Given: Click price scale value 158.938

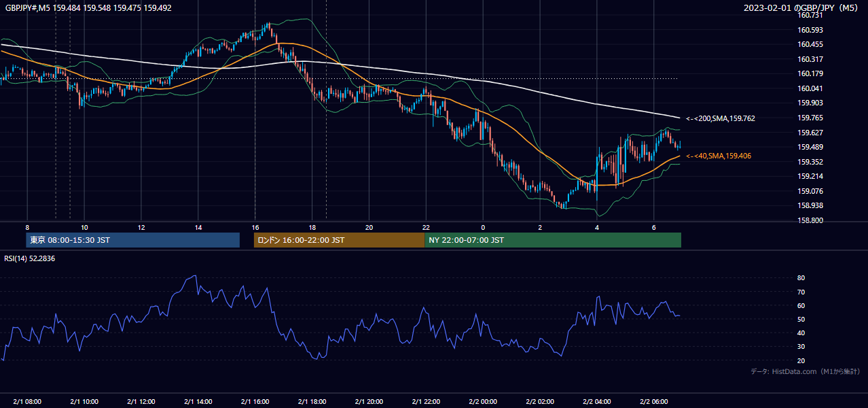Looking at the screenshot, I should 810,205.
